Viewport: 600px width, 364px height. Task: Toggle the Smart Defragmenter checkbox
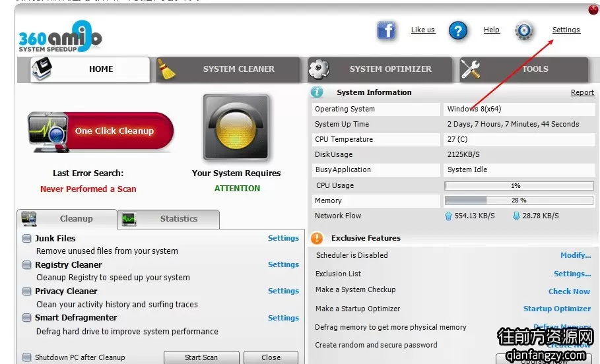click(27, 318)
